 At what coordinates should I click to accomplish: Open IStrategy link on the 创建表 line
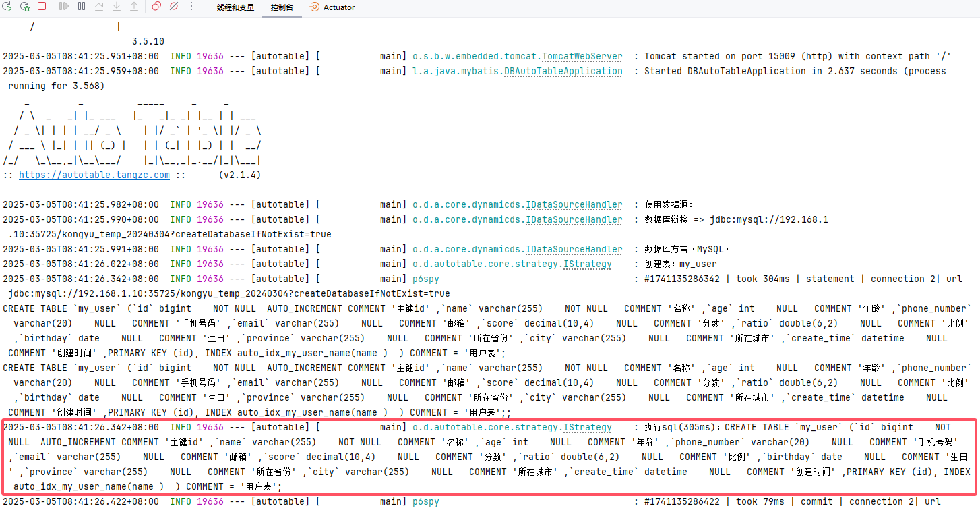point(586,264)
